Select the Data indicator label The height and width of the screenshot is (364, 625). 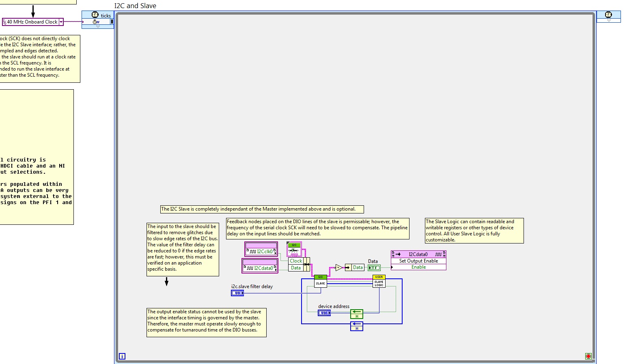click(373, 261)
